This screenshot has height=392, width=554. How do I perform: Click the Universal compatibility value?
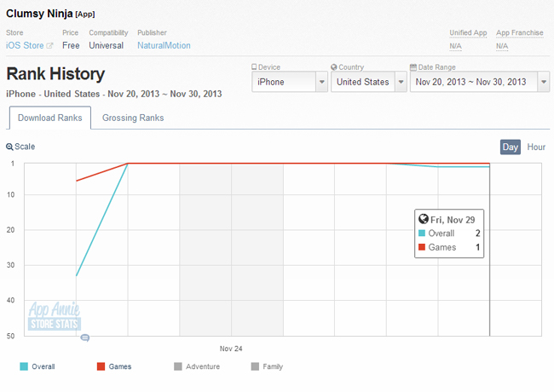(x=107, y=45)
